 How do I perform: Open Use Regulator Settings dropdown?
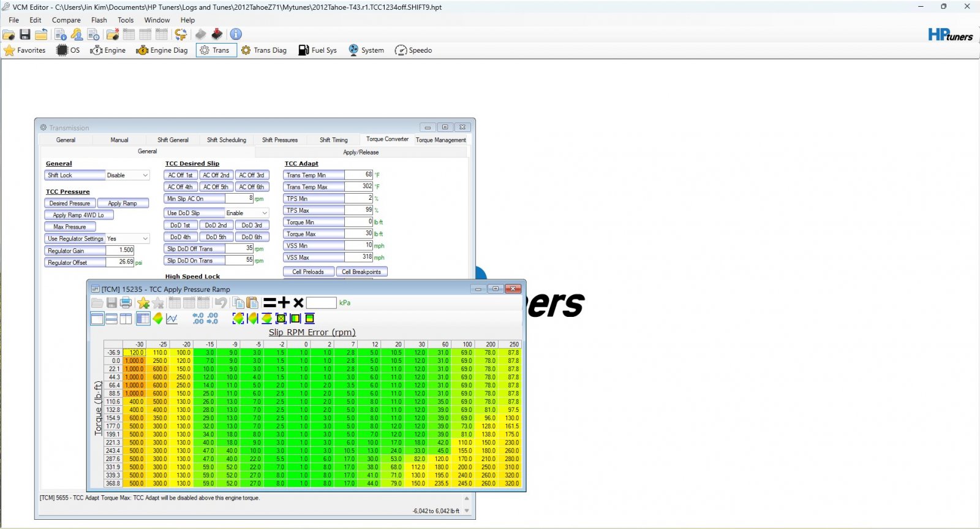(127, 238)
